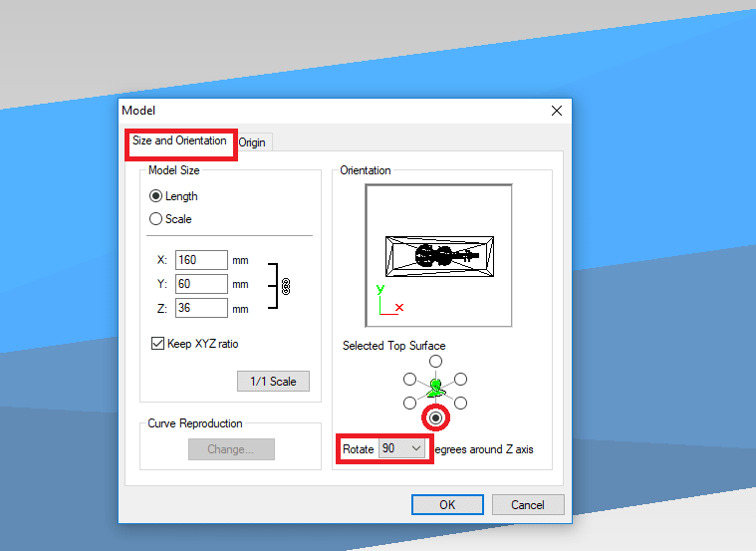This screenshot has width=756, height=551.
Task: Edit the X dimension field
Action: click(201, 260)
